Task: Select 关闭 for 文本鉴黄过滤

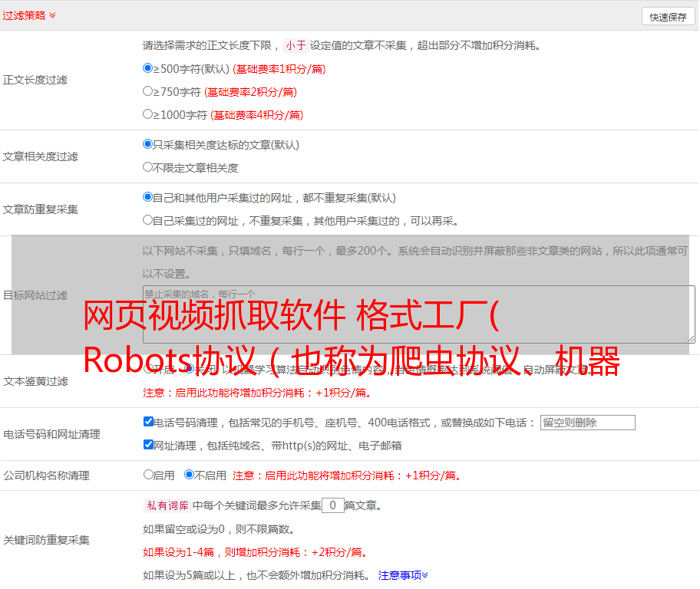Action: tap(190, 369)
